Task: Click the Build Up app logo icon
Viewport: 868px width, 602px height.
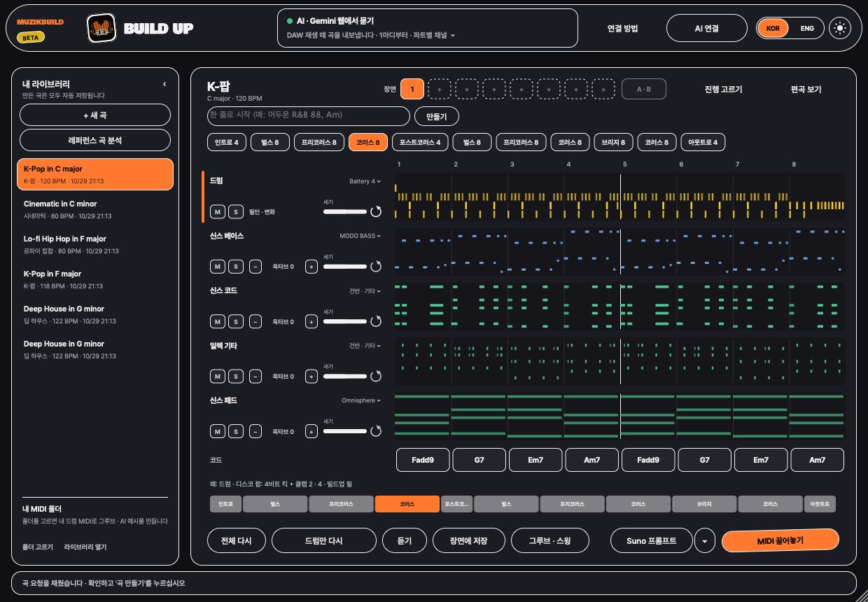Action: pyautogui.click(x=101, y=29)
